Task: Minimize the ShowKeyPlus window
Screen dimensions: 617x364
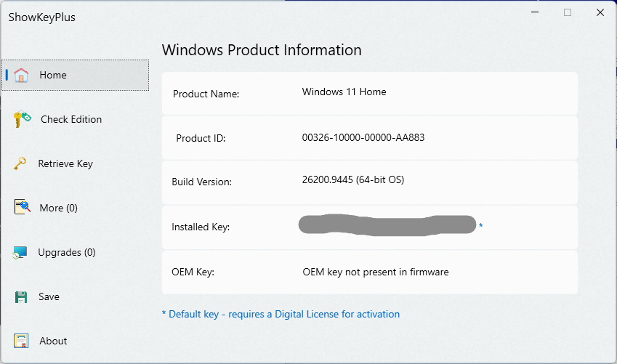Action: 535,12
